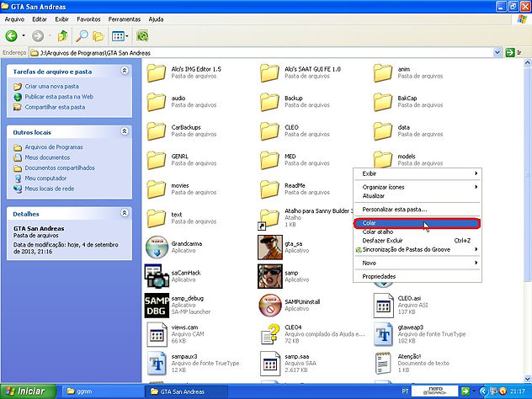This screenshot has width=532, height=399.
Task: Go to Meus documentos location
Action: 47,157
